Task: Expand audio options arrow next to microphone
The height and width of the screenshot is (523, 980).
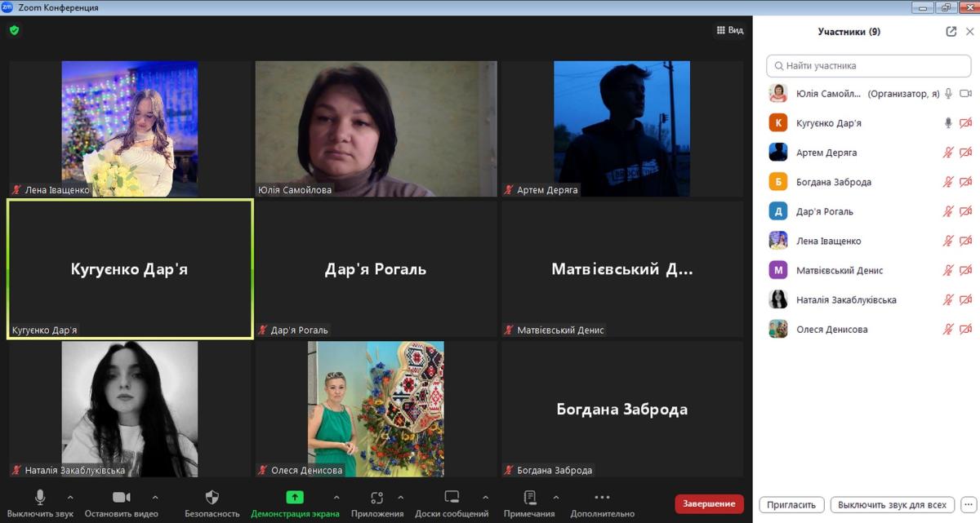Action: (70, 496)
